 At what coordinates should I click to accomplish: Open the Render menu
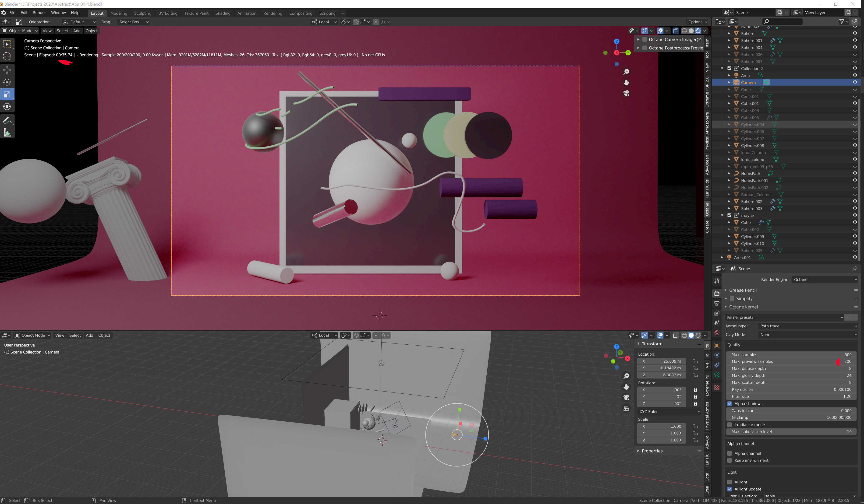click(x=39, y=13)
